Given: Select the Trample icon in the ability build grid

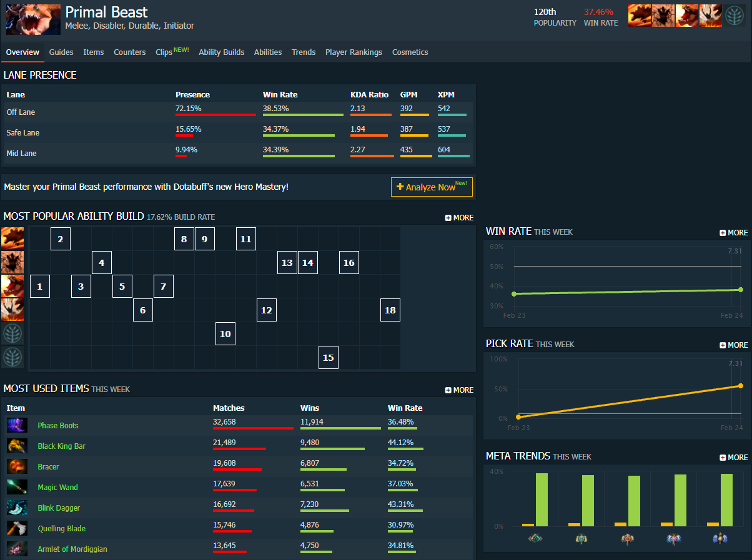Looking at the screenshot, I should (12, 262).
